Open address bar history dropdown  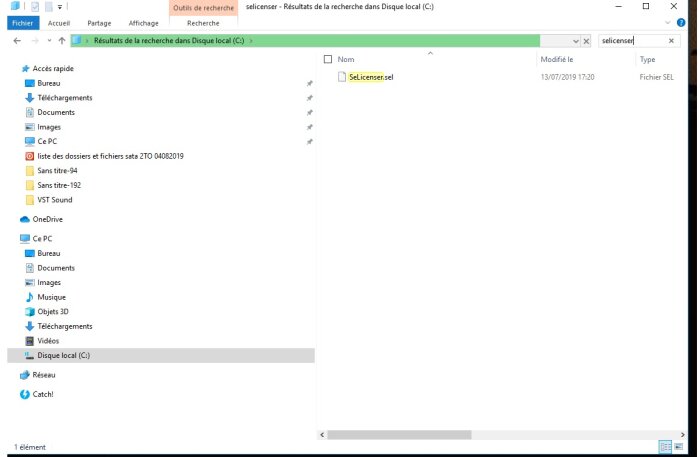[575, 41]
